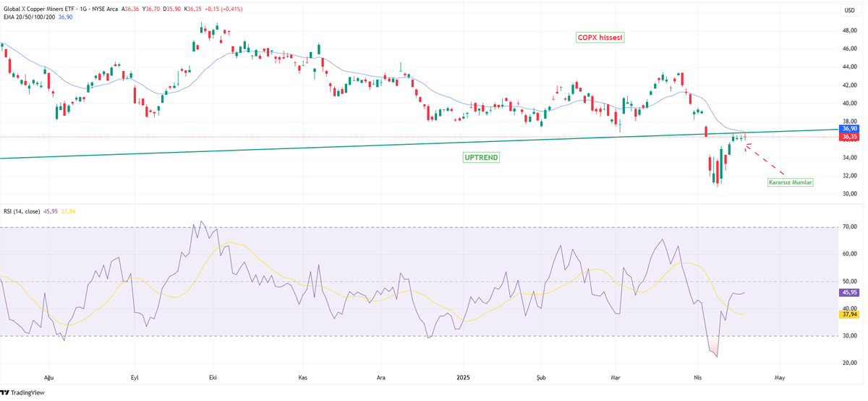Screen dimensions: 868x401
Task: Click the Ara date label on time axis
Action: tap(381, 378)
